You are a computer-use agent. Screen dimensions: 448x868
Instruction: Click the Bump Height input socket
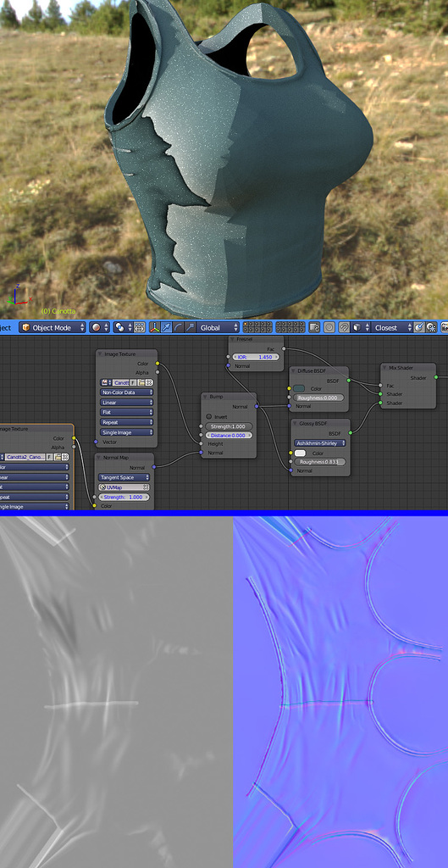[x=202, y=444]
